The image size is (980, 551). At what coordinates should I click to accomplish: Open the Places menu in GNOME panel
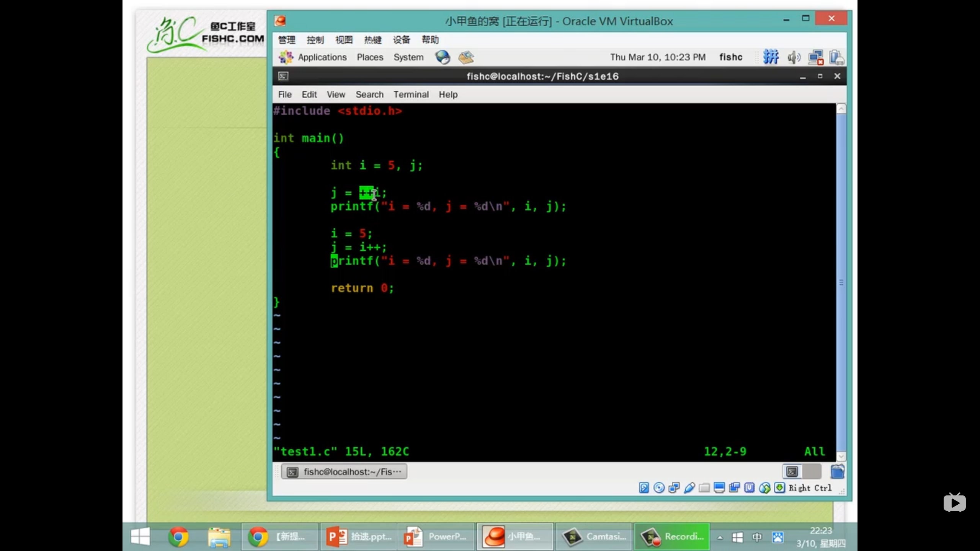pos(370,57)
